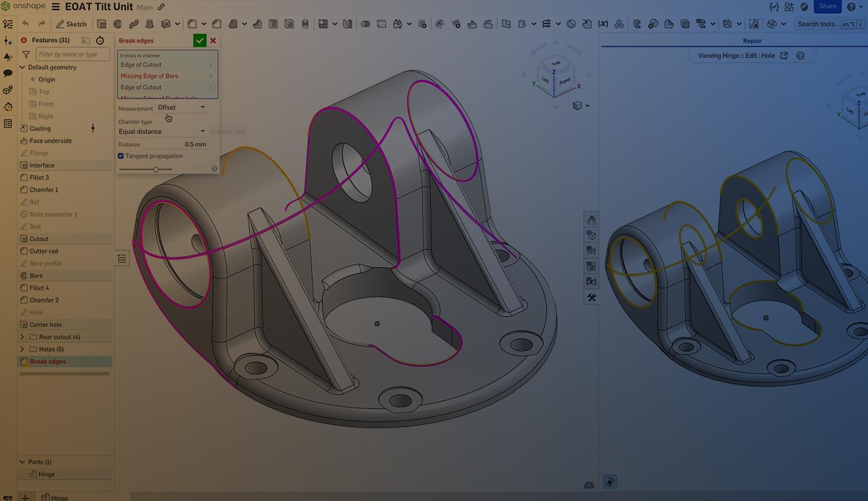Uncheck Tangent propagation checkbox
Screen dimensions: 868x501
coord(121,156)
